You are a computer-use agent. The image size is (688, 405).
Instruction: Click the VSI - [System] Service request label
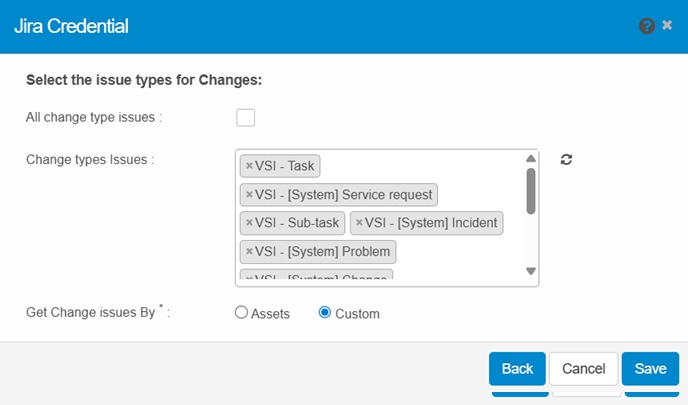click(346, 194)
